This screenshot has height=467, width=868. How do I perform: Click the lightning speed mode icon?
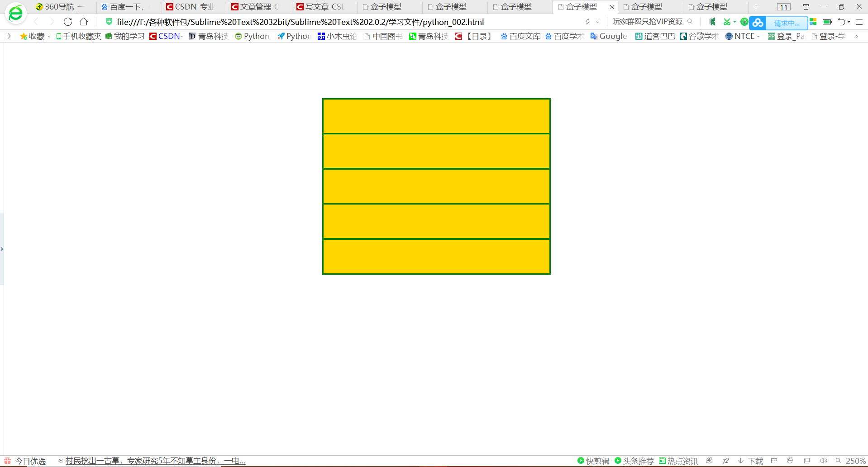point(587,22)
